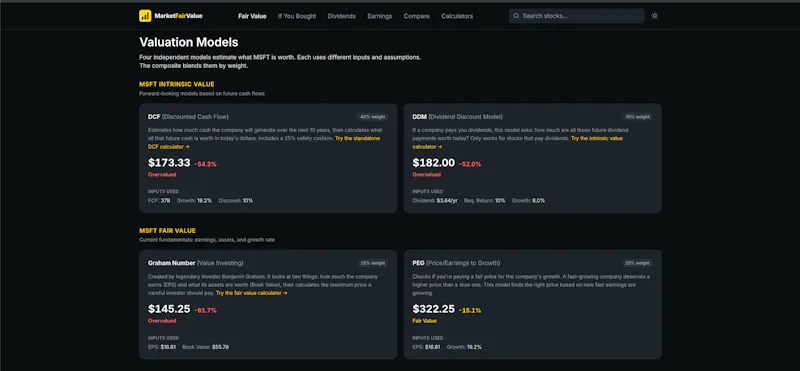Click the -52.0% DDM percentage
The image size is (800, 371).
click(470, 164)
